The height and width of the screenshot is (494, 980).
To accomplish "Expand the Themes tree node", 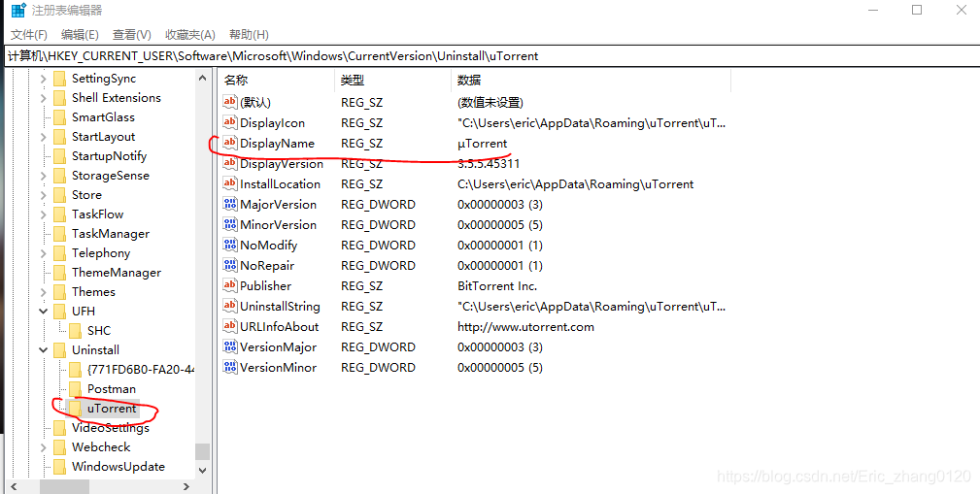I will tap(43, 292).
